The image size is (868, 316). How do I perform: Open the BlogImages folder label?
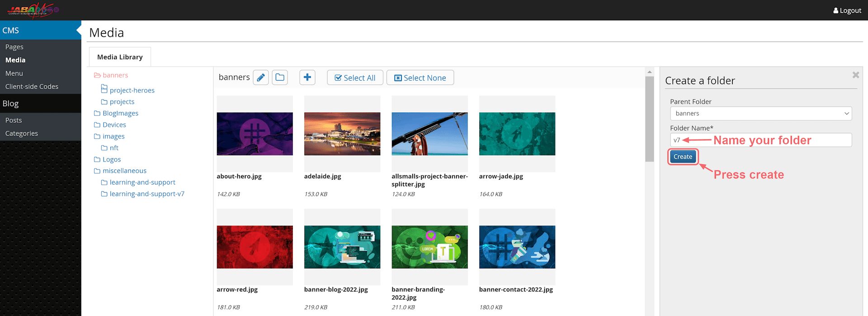point(120,113)
